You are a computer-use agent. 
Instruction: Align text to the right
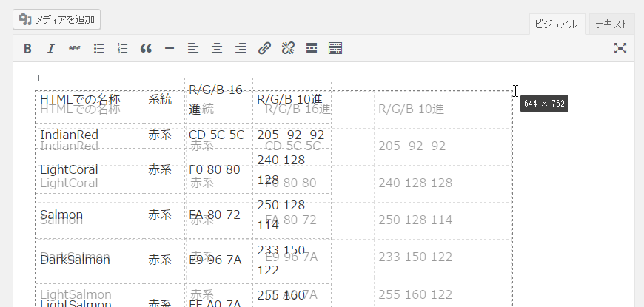pos(241,49)
